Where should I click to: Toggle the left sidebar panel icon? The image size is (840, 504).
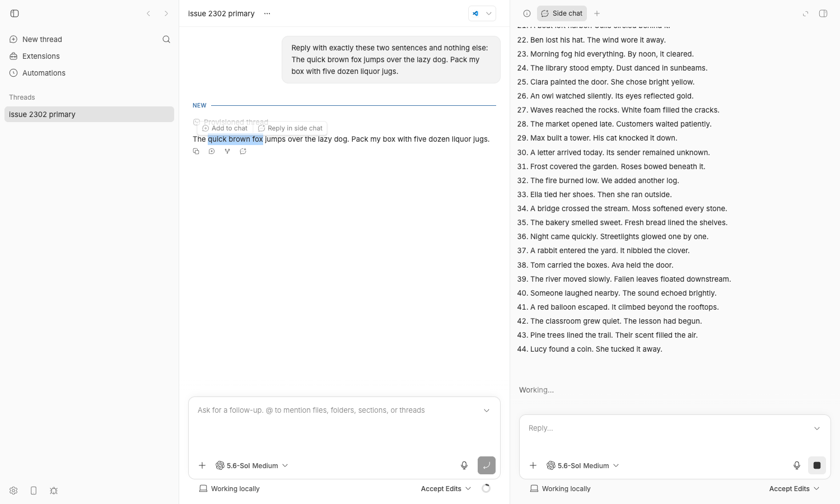pos(15,13)
